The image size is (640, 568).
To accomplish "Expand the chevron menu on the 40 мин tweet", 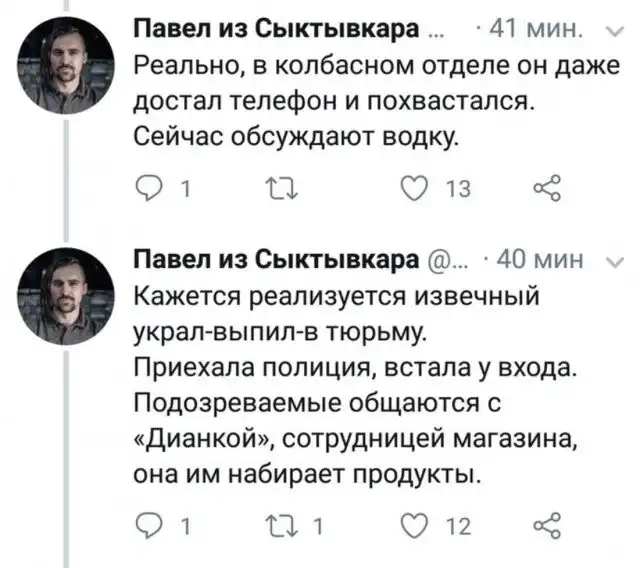I will pos(611,263).
